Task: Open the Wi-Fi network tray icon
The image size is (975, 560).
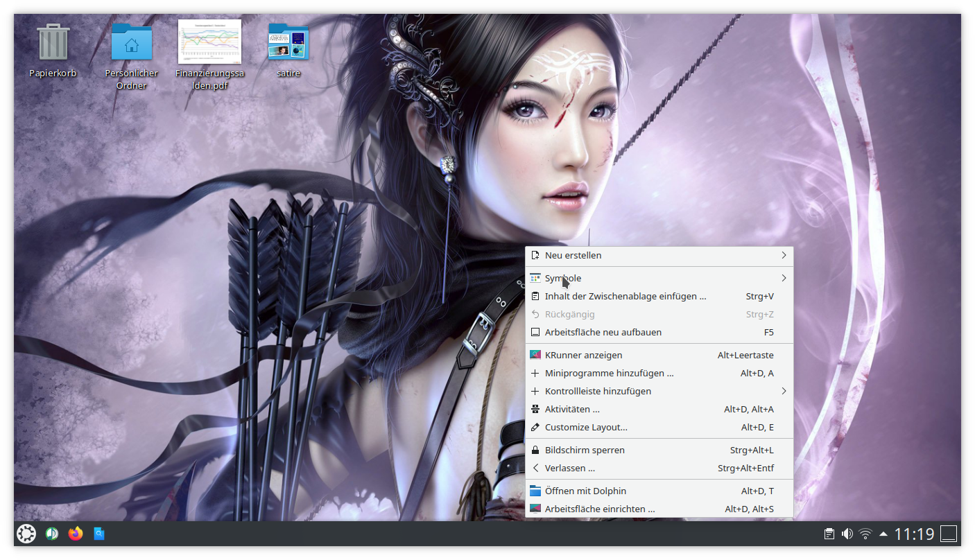Action: pos(865,534)
